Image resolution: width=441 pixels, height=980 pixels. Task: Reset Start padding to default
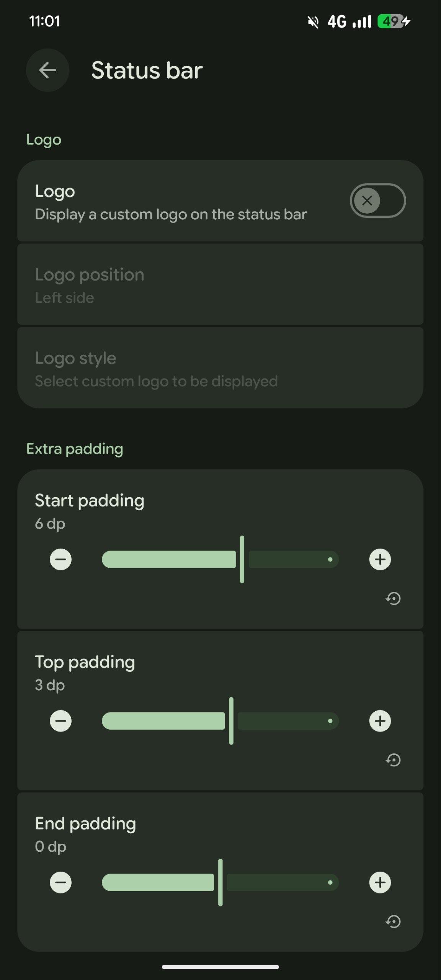pos(393,598)
